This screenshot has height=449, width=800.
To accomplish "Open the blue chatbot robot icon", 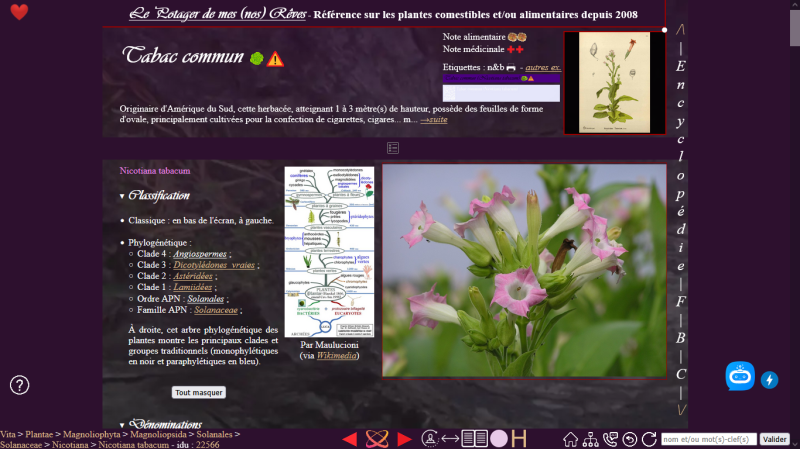I will click(x=740, y=376).
